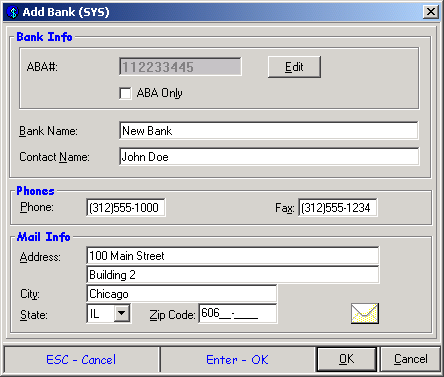Click the Zip Code input field
The width and height of the screenshot is (444, 377).
coord(238,313)
